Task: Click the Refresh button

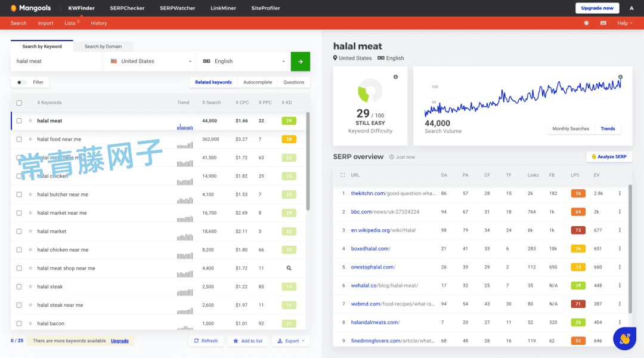Action: (x=206, y=341)
